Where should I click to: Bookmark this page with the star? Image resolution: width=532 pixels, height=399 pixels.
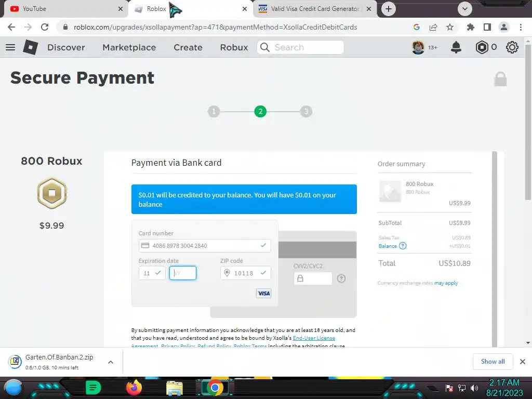[450, 27]
